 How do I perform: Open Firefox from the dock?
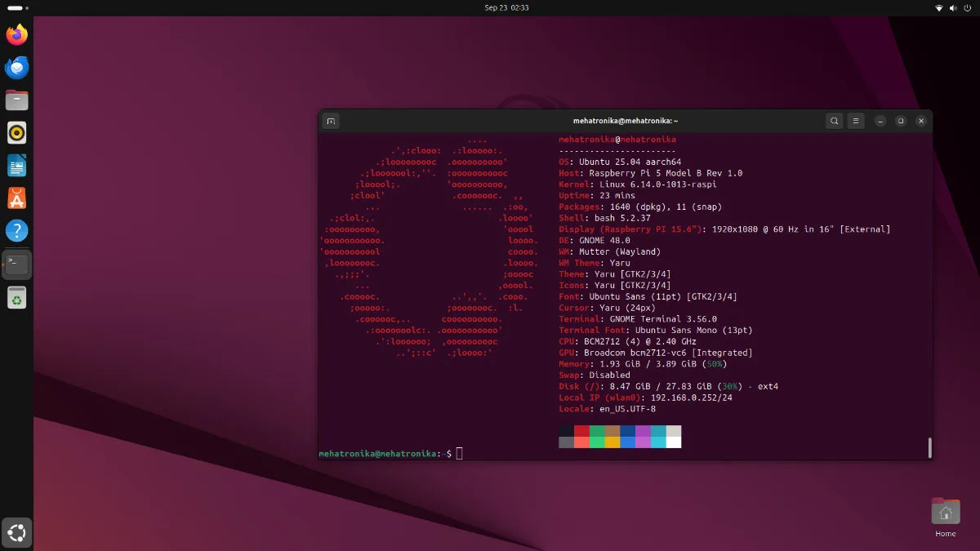tap(16, 34)
